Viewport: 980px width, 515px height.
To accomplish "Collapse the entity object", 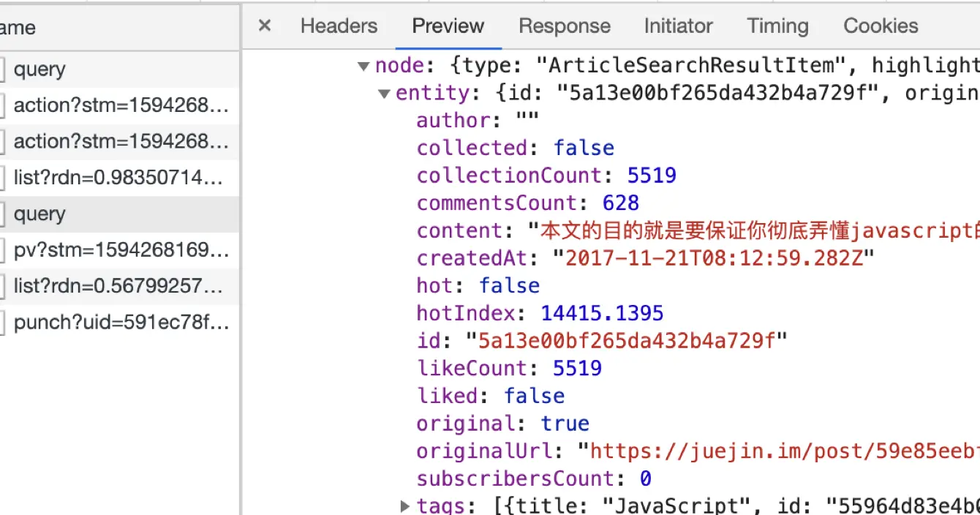I will pyautogui.click(x=384, y=94).
